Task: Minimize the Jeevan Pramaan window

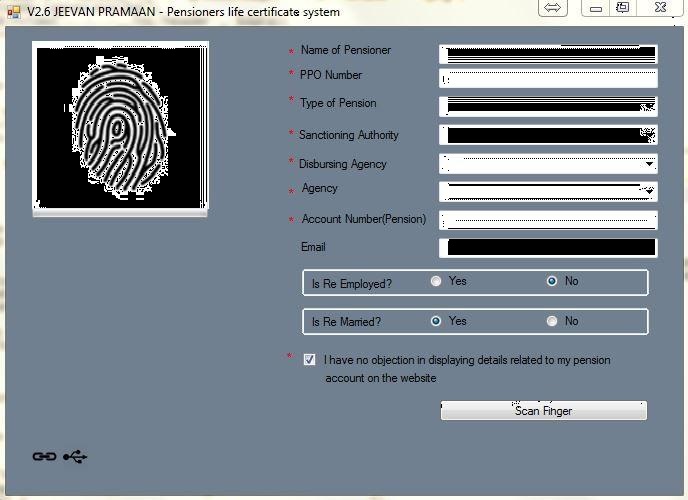Action: pos(597,8)
